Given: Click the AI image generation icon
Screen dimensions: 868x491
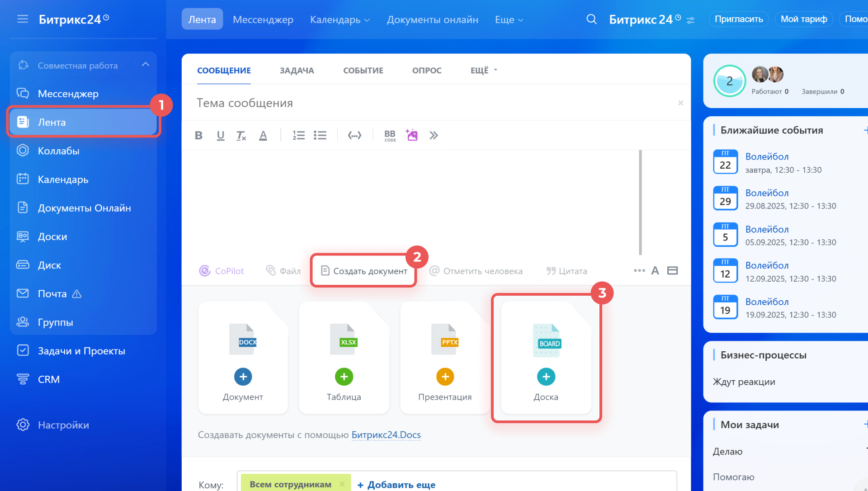Looking at the screenshot, I should pos(412,135).
